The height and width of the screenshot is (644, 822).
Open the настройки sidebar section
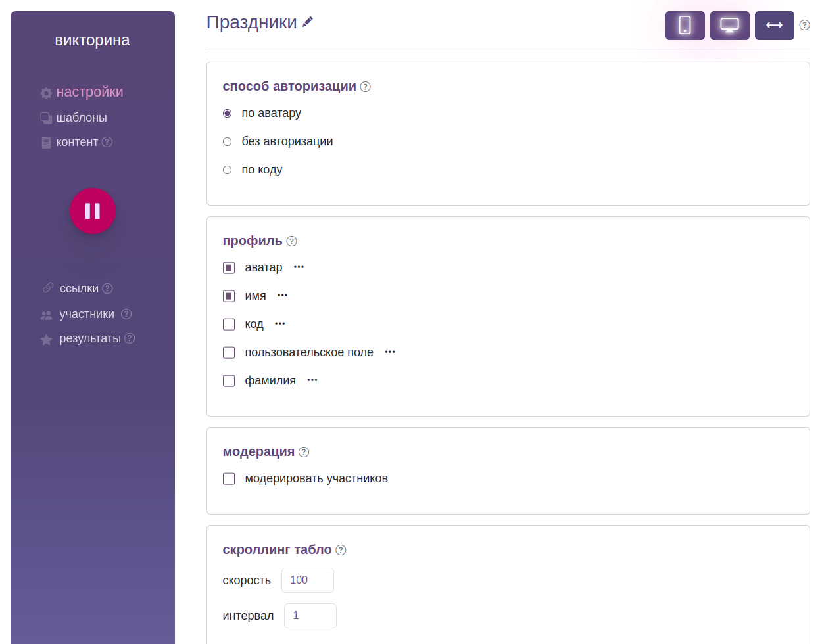click(89, 92)
